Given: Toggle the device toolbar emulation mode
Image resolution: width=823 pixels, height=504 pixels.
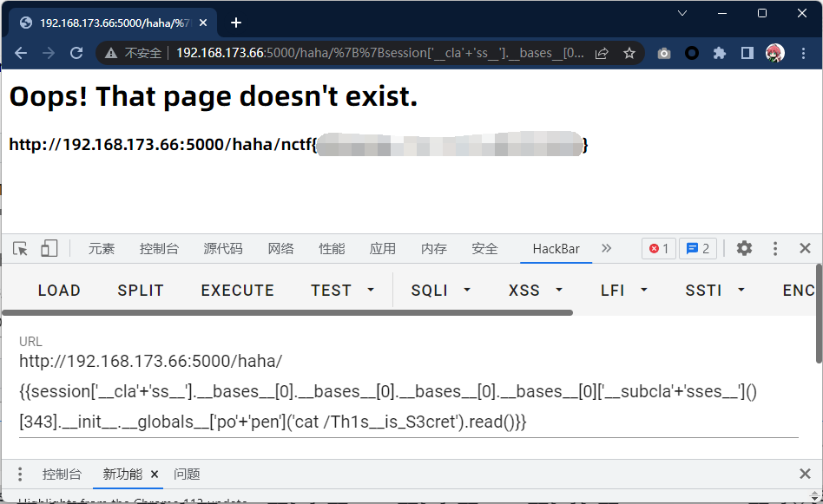Looking at the screenshot, I should pos(49,249).
